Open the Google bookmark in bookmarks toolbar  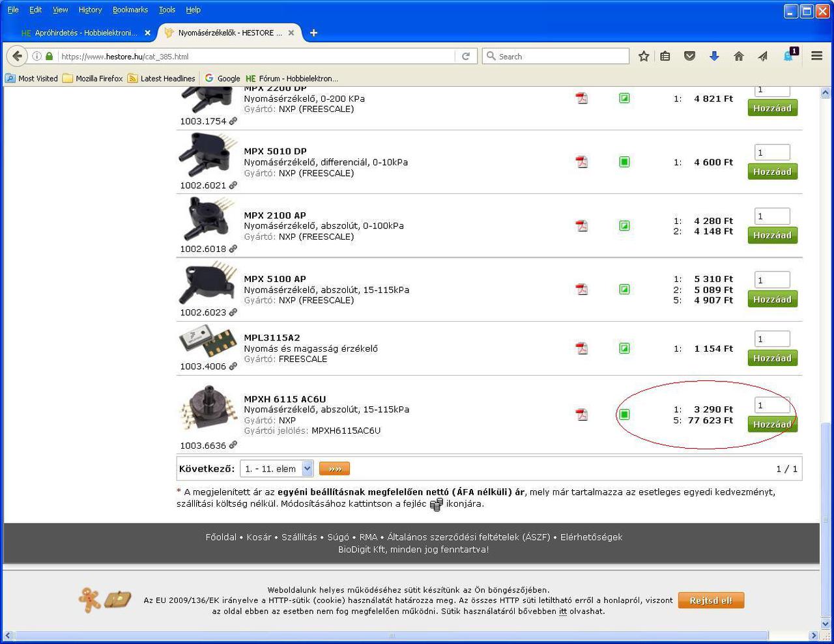tap(222, 78)
